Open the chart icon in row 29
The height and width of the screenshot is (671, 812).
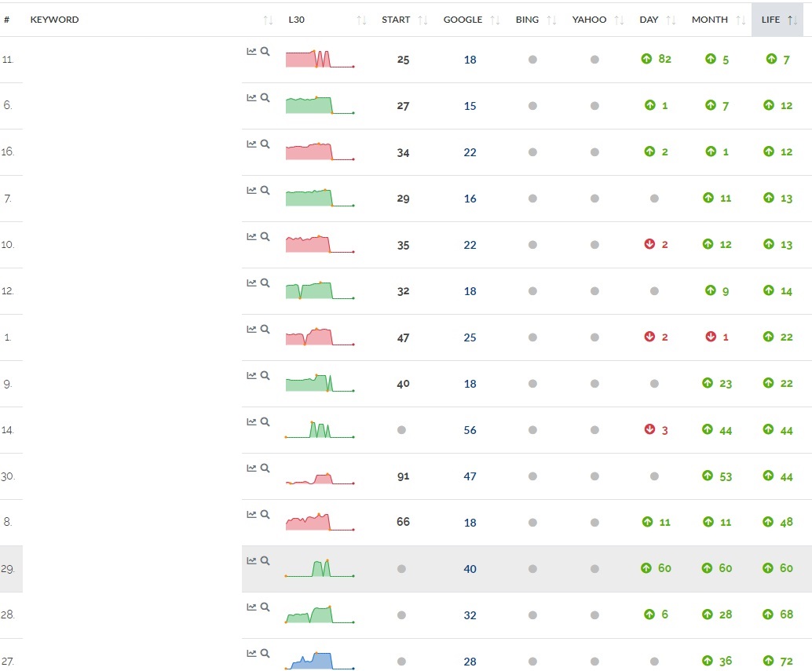point(251,560)
